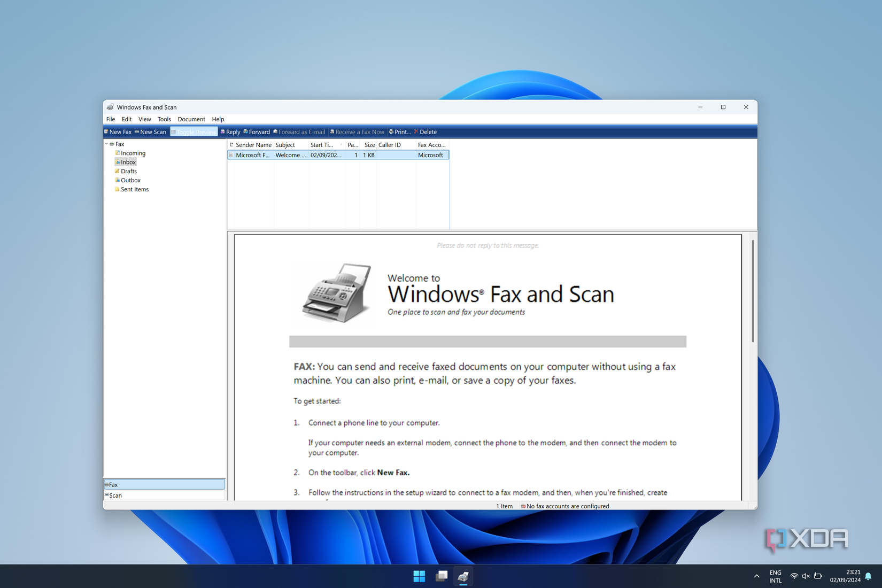Click the app icon in title bar
882x588 pixels.
coord(110,107)
